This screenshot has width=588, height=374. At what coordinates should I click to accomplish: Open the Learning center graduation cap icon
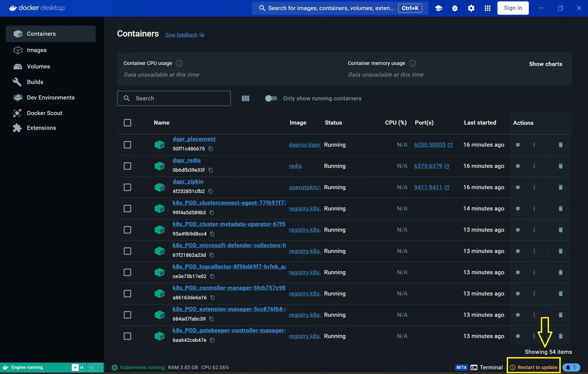click(438, 8)
